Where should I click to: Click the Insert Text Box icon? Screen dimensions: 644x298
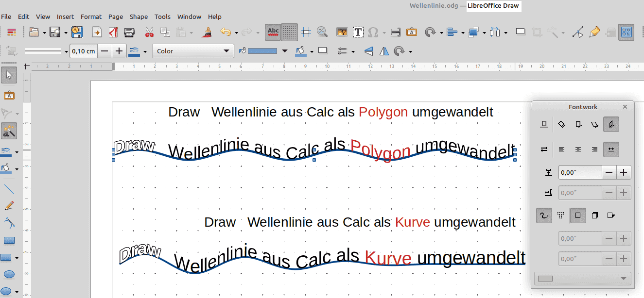(x=358, y=33)
